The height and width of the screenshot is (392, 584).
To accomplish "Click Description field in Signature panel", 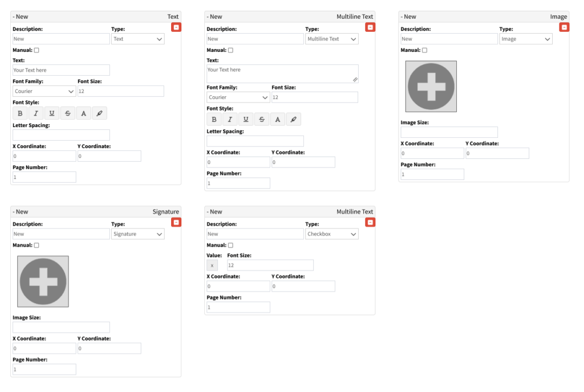I will (x=61, y=234).
